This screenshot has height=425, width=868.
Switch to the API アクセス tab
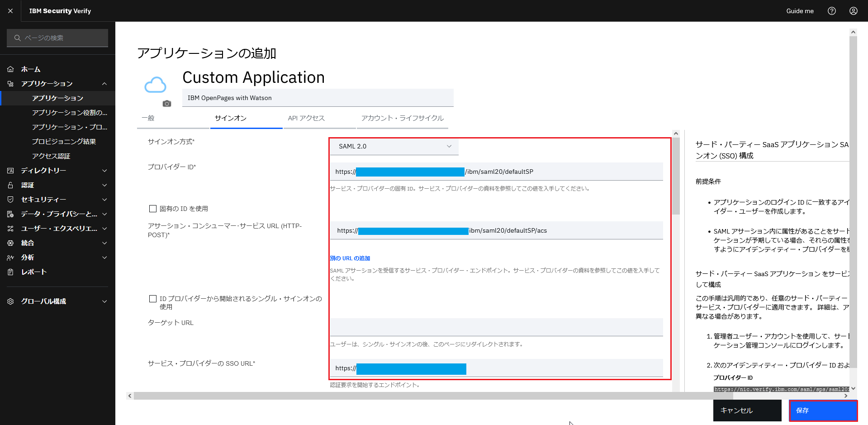[x=319, y=119]
